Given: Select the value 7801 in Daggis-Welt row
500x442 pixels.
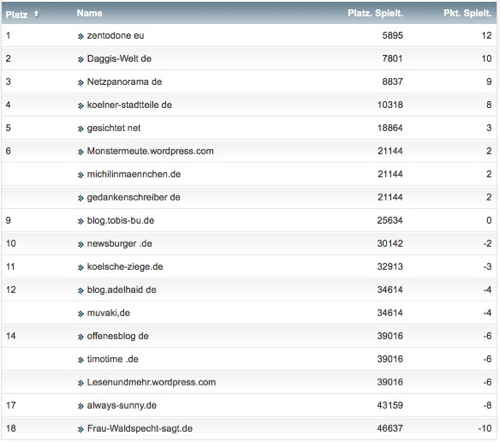Looking at the screenshot, I should 392,59.
